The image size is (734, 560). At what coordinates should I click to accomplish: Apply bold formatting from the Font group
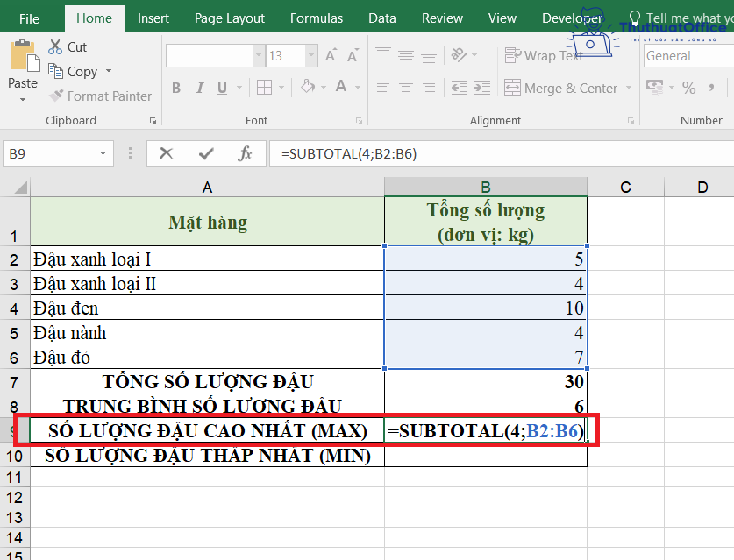point(175,88)
